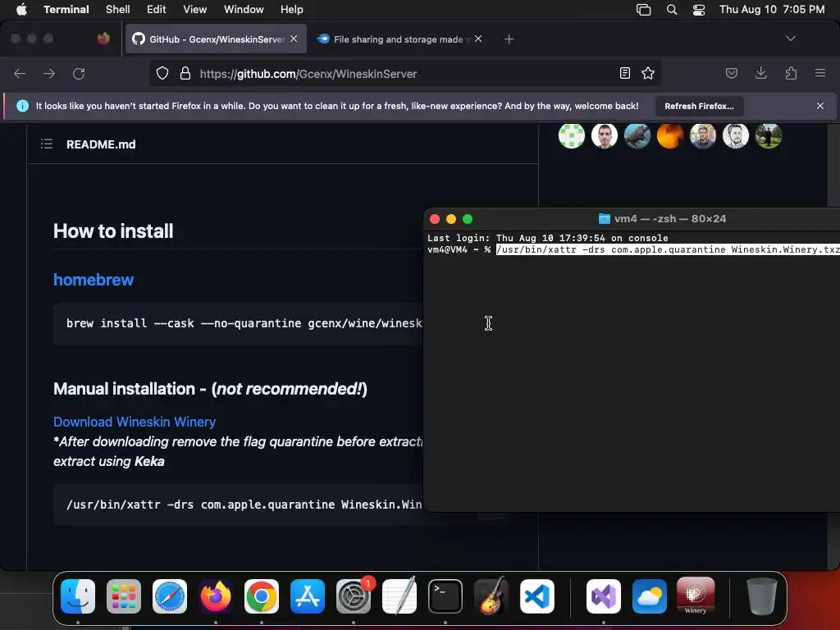
Task: Close the GitHub WineskinServer tab
Action: click(x=294, y=39)
